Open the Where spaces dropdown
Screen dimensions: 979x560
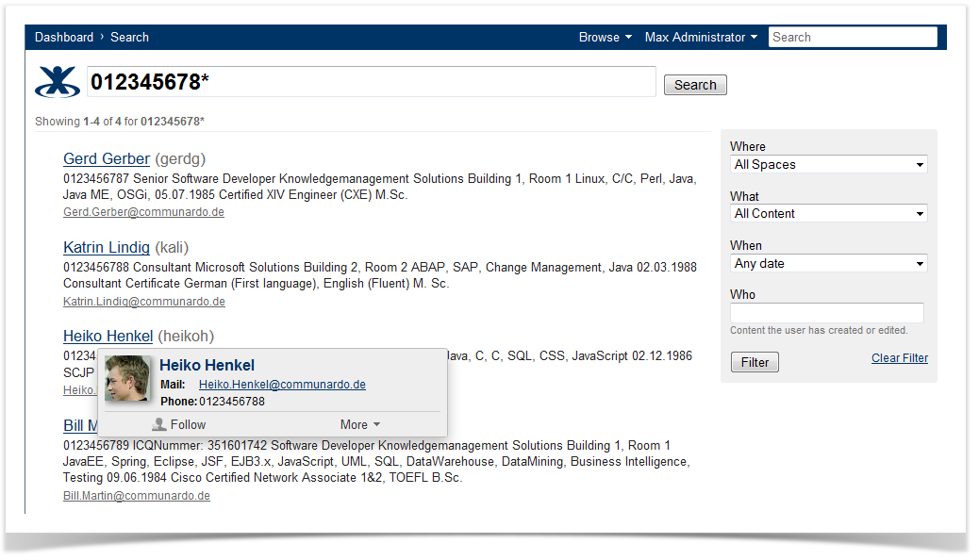[x=829, y=165]
